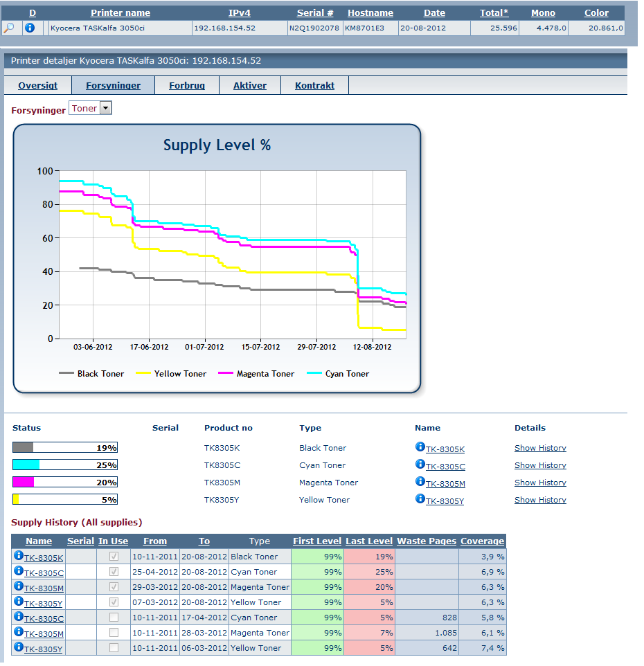The width and height of the screenshot is (644, 666).
Task: Click info icon in last Supply History row
Action: [x=19, y=648]
